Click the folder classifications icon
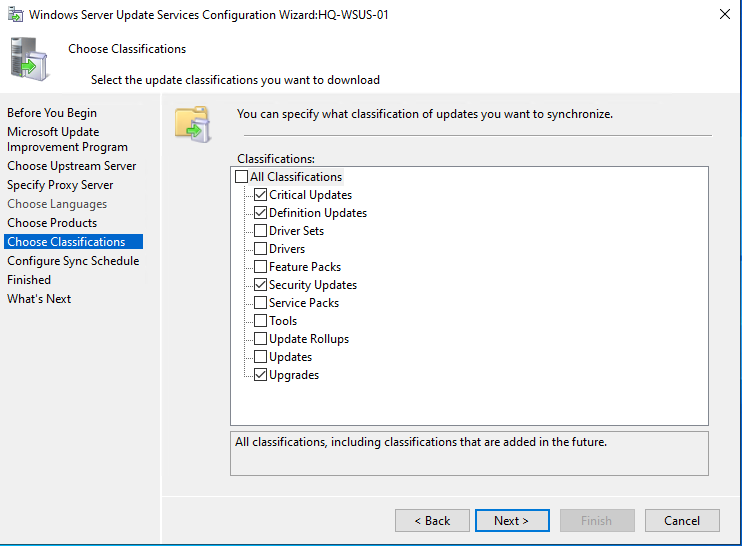Viewport: 742px width, 546px height. pyautogui.click(x=192, y=120)
